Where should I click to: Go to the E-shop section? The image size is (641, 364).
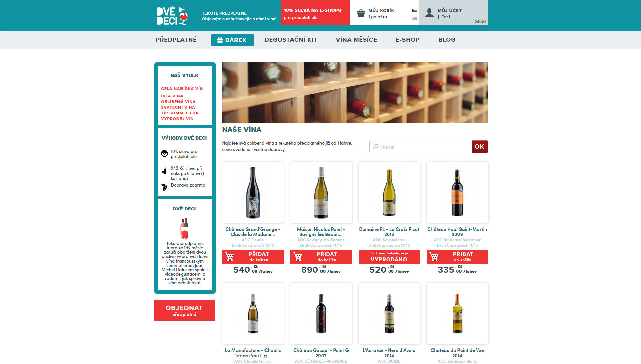[408, 40]
